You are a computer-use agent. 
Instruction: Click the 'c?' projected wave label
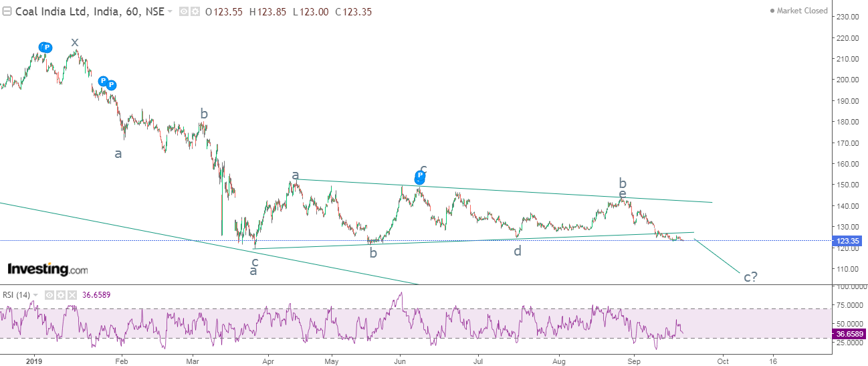pyautogui.click(x=750, y=276)
